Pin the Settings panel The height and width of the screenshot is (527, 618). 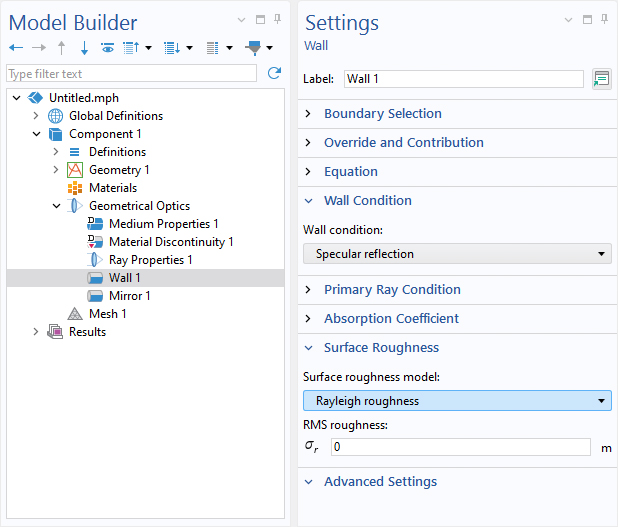[605, 19]
